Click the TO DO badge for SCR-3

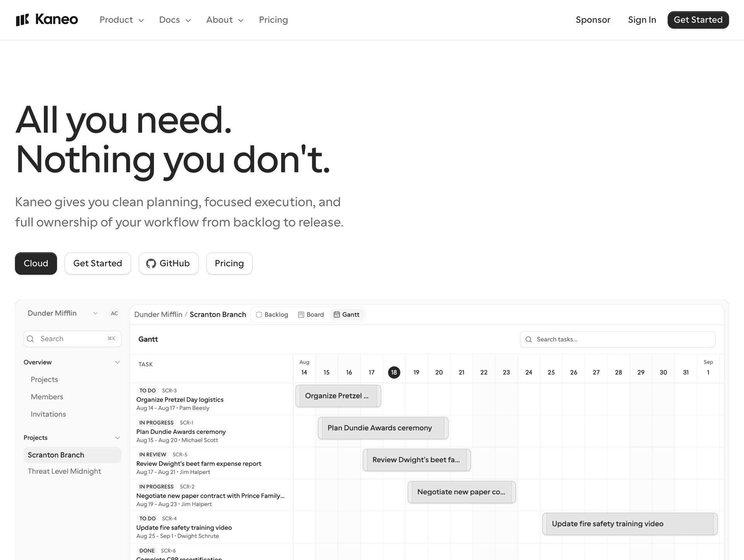(x=148, y=391)
